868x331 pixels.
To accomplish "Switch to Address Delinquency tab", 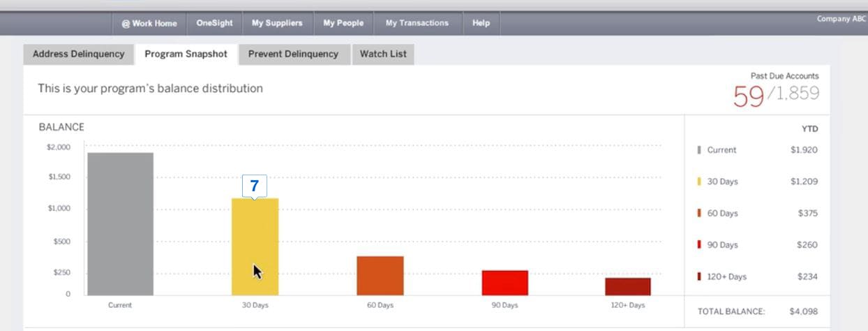I will [x=79, y=54].
